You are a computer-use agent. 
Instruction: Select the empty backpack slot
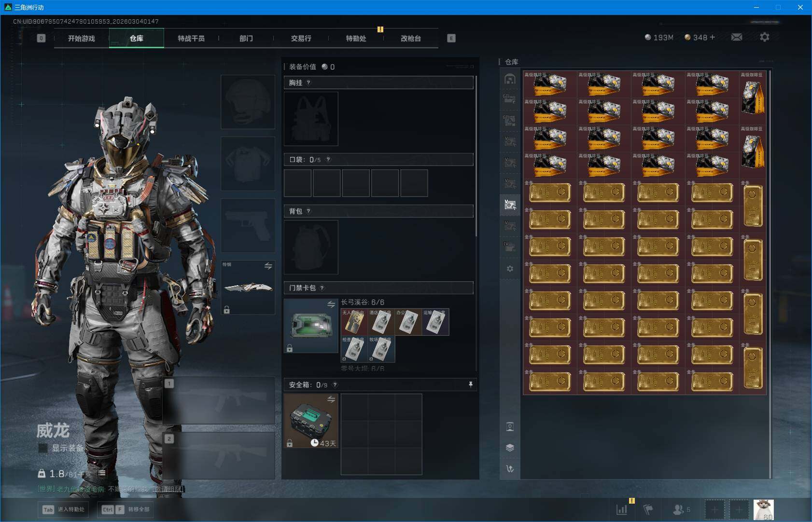tap(311, 247)
